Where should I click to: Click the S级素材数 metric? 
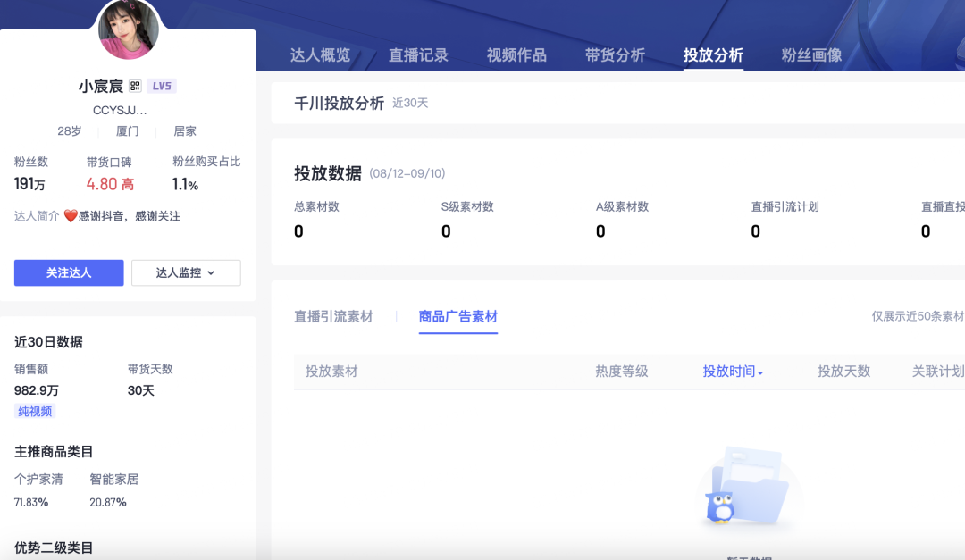tap(467, 220)
